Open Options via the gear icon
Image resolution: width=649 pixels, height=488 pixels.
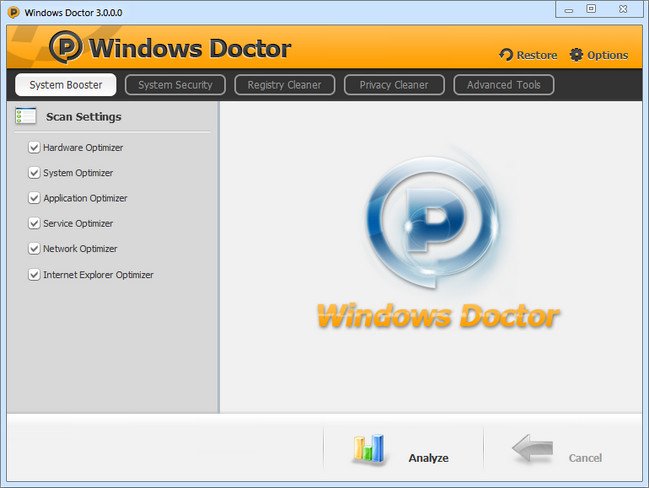pos(576,55)
